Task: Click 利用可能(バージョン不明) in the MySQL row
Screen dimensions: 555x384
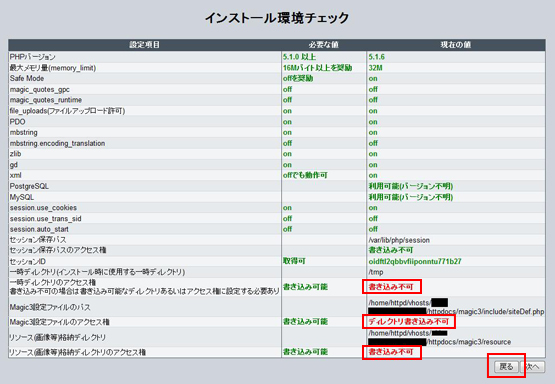Action: click(x=411, y=197)
